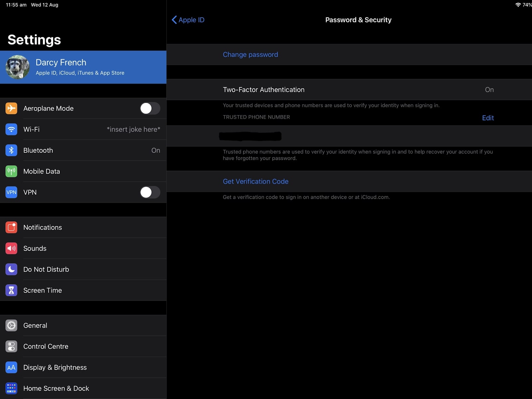Tap the Aeroplane Mode orange icon
532x399 pixels.
tap(11, 108)
